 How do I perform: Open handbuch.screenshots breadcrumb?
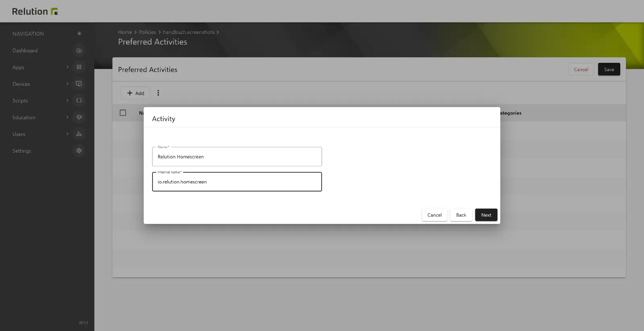pos(188,32)
